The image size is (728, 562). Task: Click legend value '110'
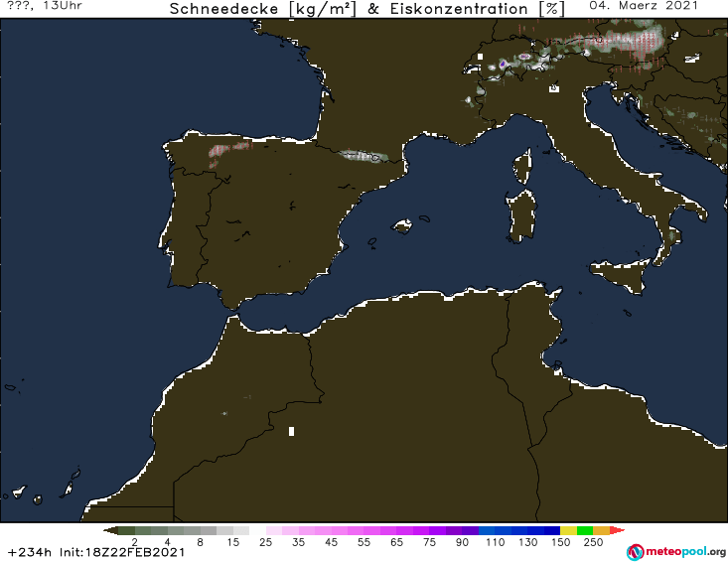coord(495,542)
